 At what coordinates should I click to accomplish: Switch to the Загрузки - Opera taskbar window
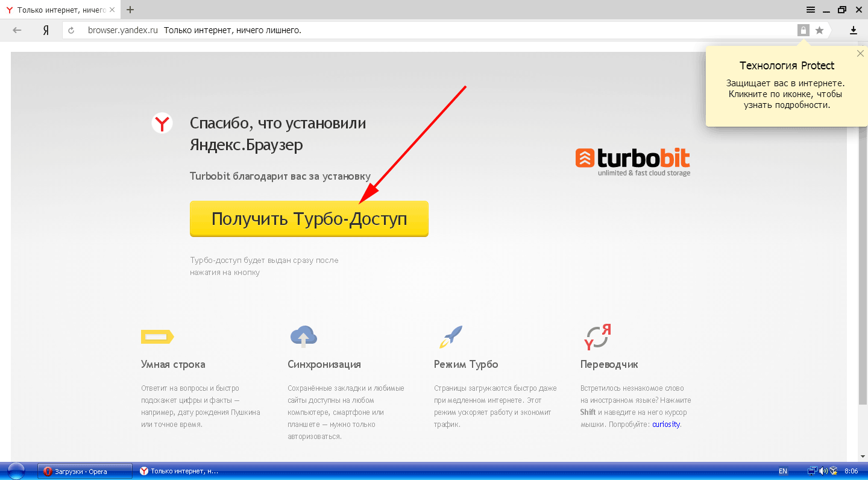click(85, 471)
